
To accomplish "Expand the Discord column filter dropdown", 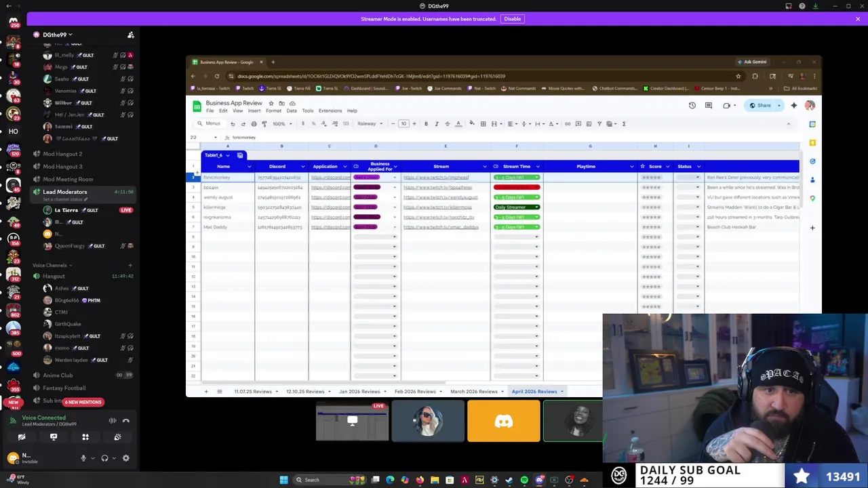I will [x=302, y=167].
